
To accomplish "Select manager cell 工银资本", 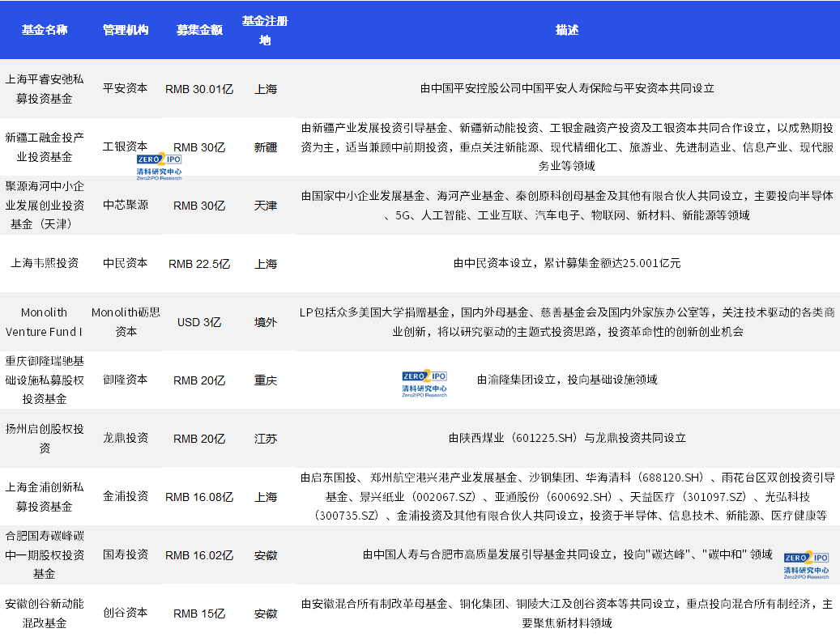I will coord(126,147).
